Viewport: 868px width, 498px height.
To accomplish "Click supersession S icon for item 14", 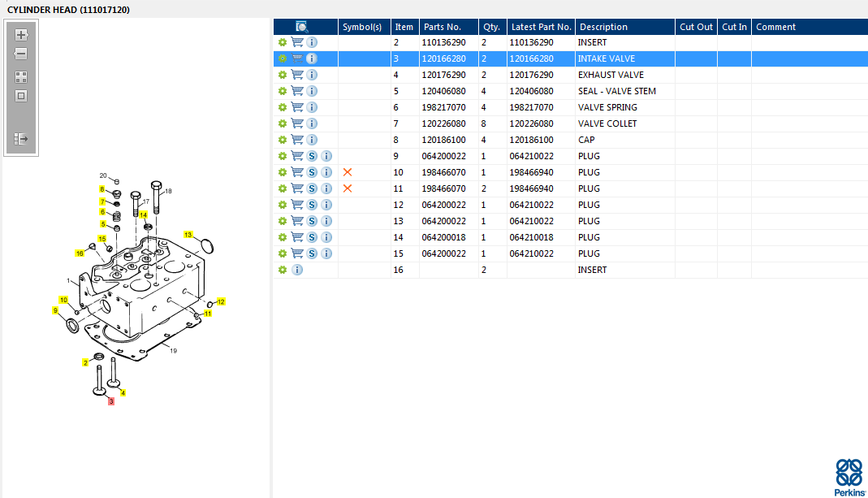I will click(x=313, y=237).
